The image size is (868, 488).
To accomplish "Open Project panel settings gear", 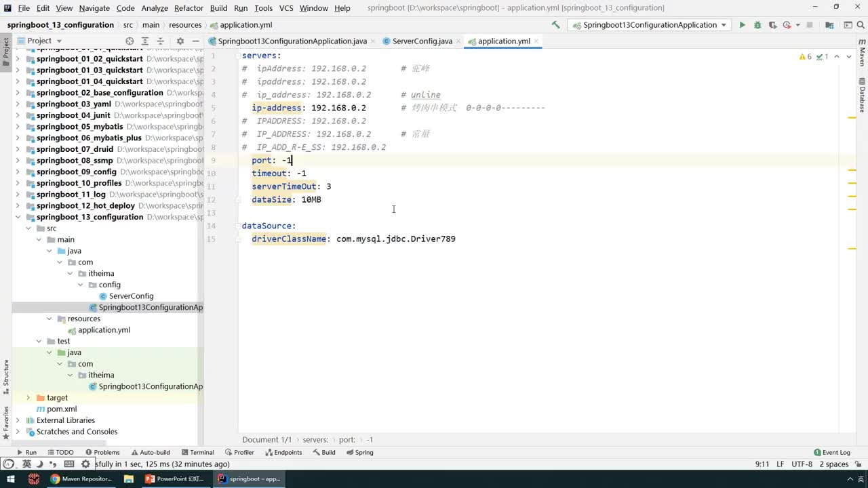I will (180, 41).
